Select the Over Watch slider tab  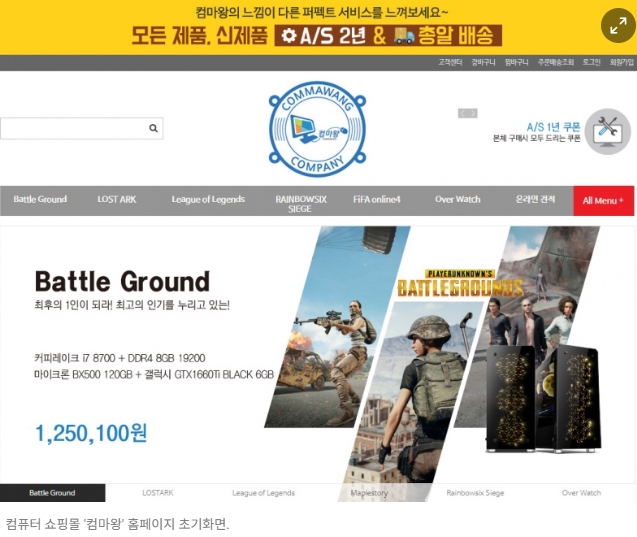tap(581, 493)
